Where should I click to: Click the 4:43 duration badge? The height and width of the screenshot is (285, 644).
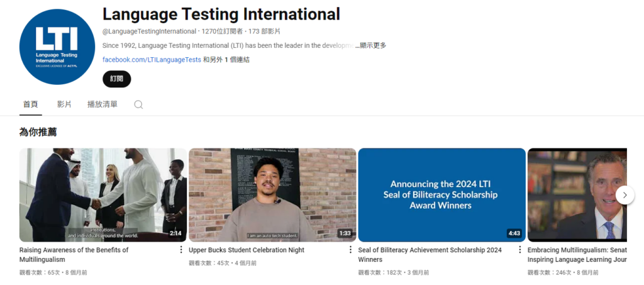tap(514, 233)
